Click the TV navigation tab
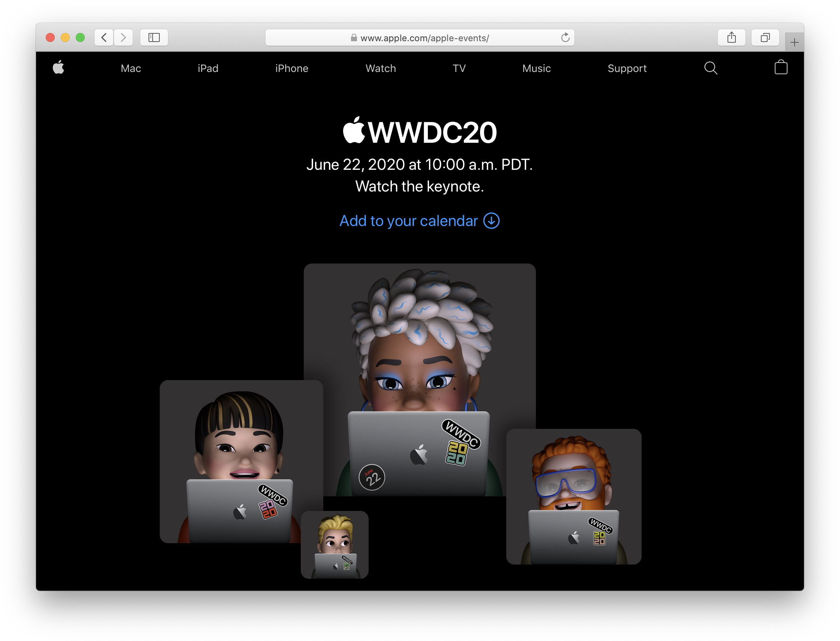 click(x=459, y=67)
